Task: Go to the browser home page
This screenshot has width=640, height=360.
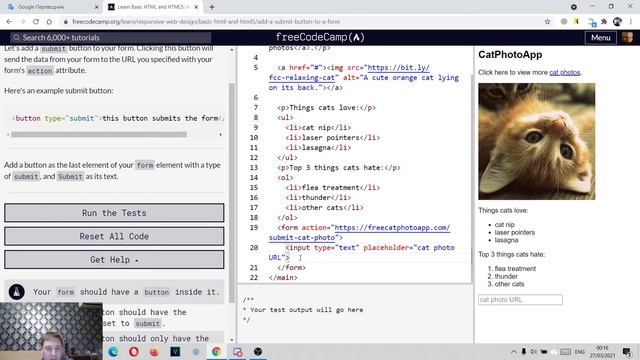Action: click(x=49, y=22)
